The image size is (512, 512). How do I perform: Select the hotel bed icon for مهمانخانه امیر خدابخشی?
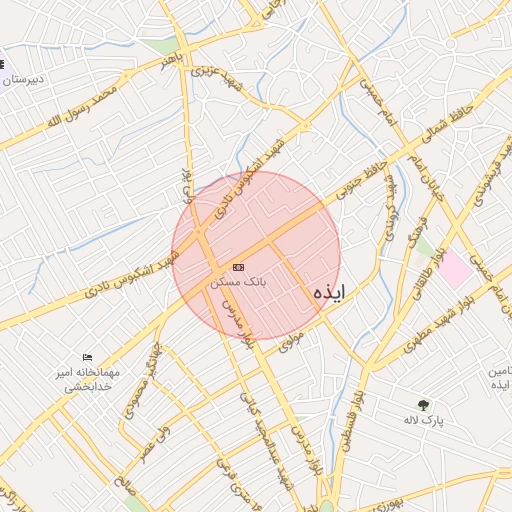point(87,358)
